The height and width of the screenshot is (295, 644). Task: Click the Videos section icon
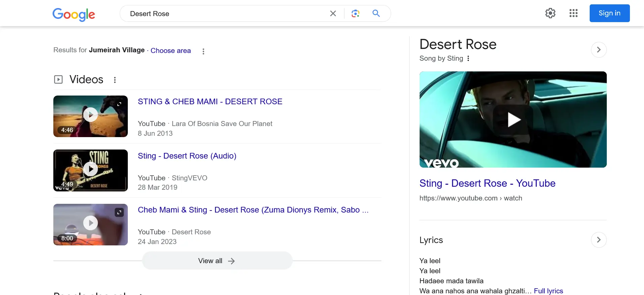(x=58, y=79)
